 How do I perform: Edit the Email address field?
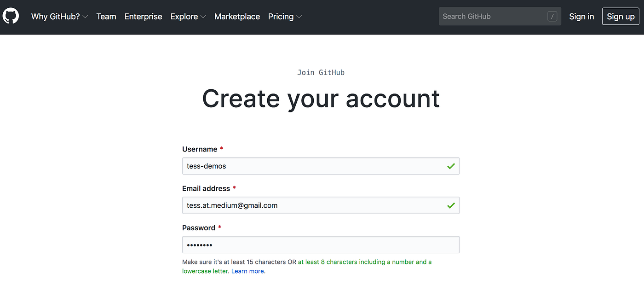tap(321, 205)
